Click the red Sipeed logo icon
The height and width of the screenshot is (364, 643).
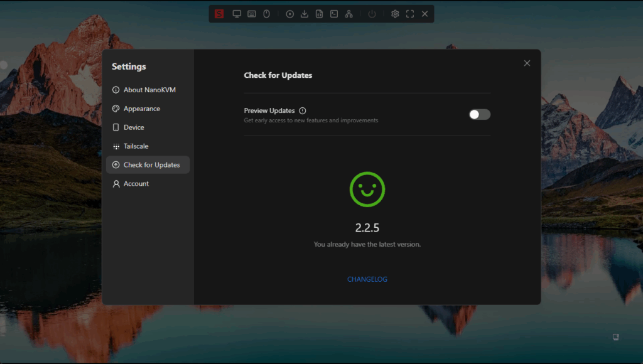(x=219, y=14)
